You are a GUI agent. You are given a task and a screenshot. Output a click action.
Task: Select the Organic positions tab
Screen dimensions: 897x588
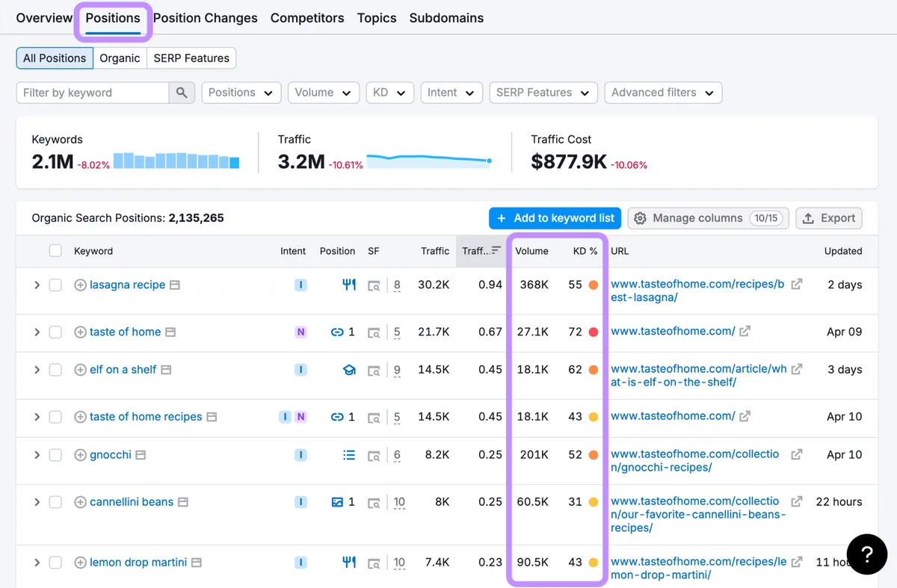point(120,58)
